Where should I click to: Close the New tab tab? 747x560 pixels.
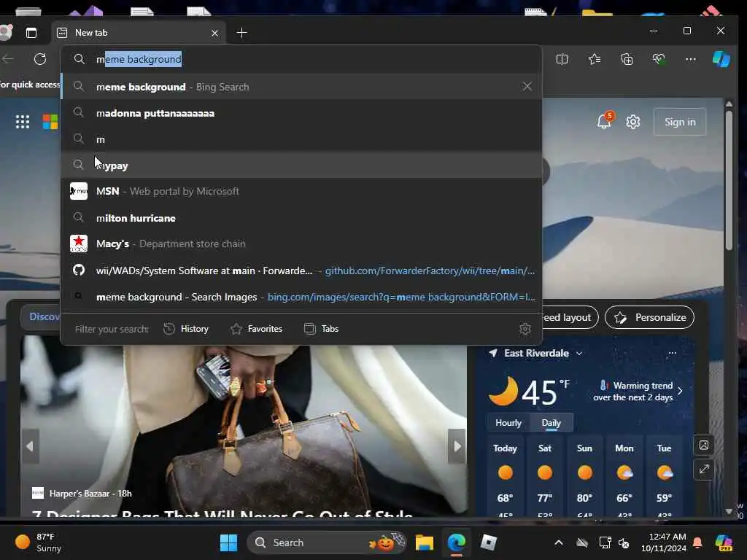[214, 33]
